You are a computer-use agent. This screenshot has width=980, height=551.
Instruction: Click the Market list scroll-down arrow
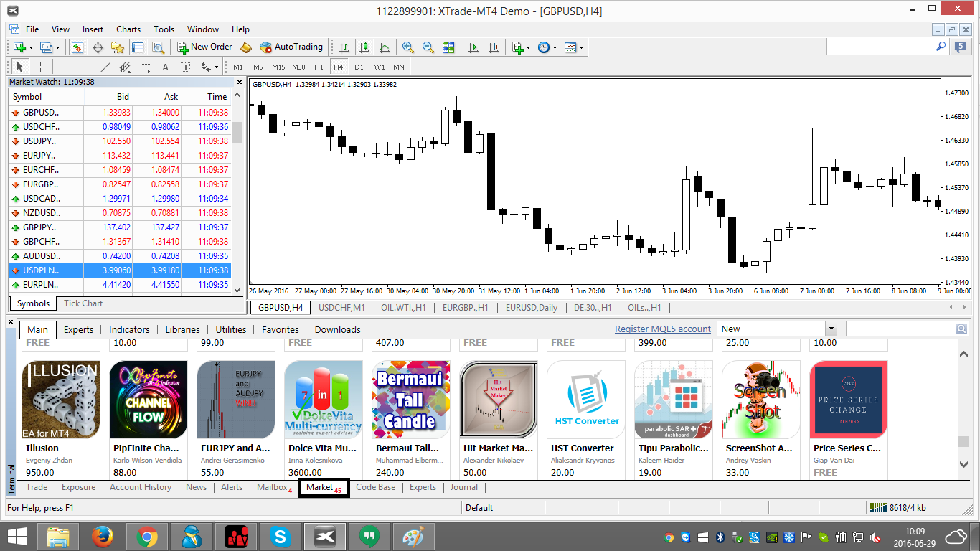coord(963,465)
